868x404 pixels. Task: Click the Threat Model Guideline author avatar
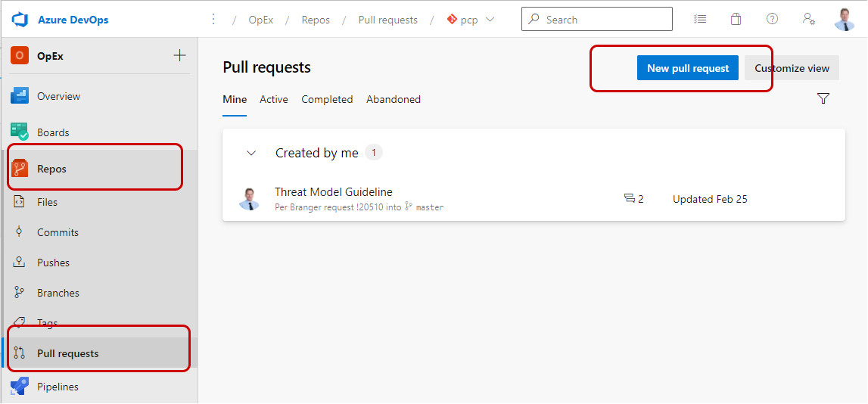(x=249, y=199)
